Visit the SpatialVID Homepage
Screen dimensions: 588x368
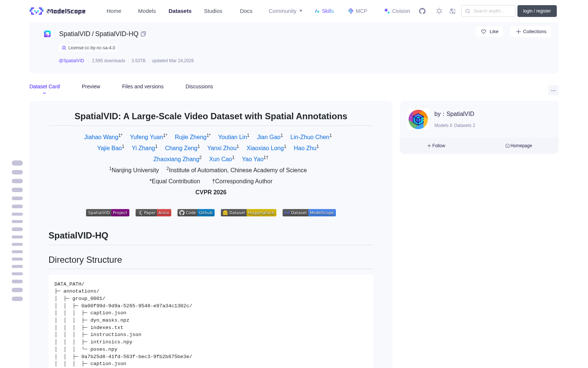coord(519,146)
